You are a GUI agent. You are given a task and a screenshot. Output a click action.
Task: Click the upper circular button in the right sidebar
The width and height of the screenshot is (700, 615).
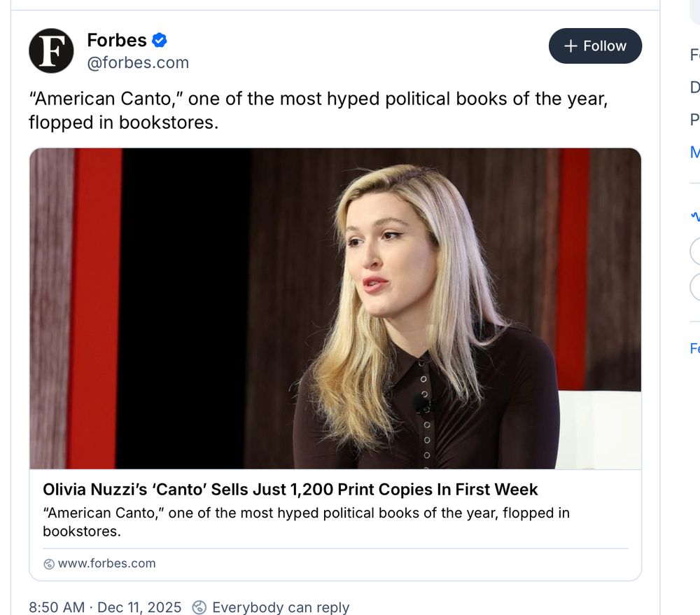[695, 252]
